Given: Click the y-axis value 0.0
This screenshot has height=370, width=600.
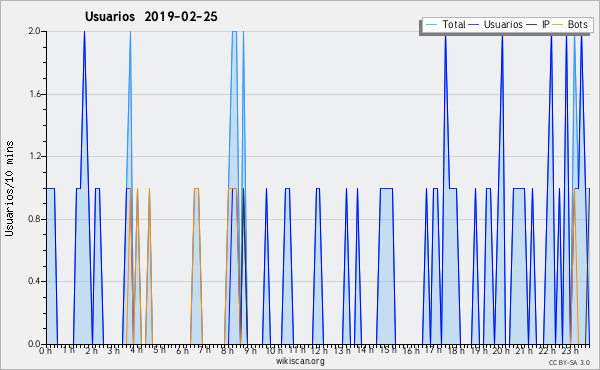Looking at the screenshot, I should point(34,344).
